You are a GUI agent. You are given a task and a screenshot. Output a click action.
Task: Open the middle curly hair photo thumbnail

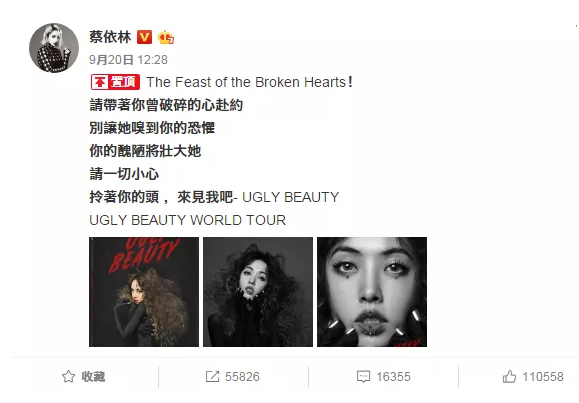pos(258,292)
